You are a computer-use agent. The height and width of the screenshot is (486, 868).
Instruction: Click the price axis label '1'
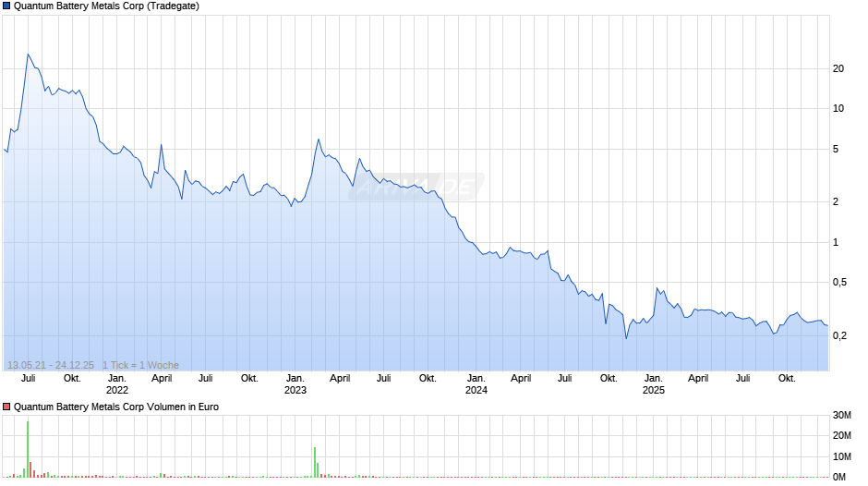tap(836, 242)
